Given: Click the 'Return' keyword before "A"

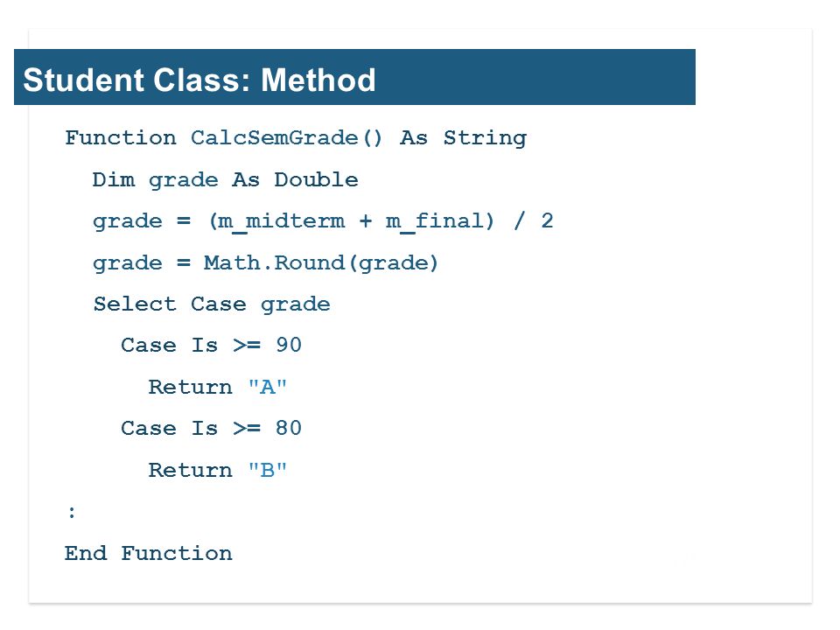Looking at the screenshot, I should click(190, 387).
